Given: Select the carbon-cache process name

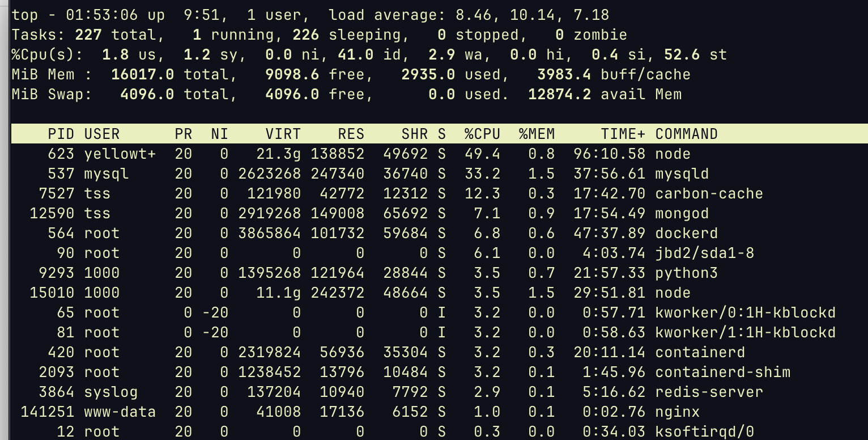Looking at the screenshot, I should (709, 194).
